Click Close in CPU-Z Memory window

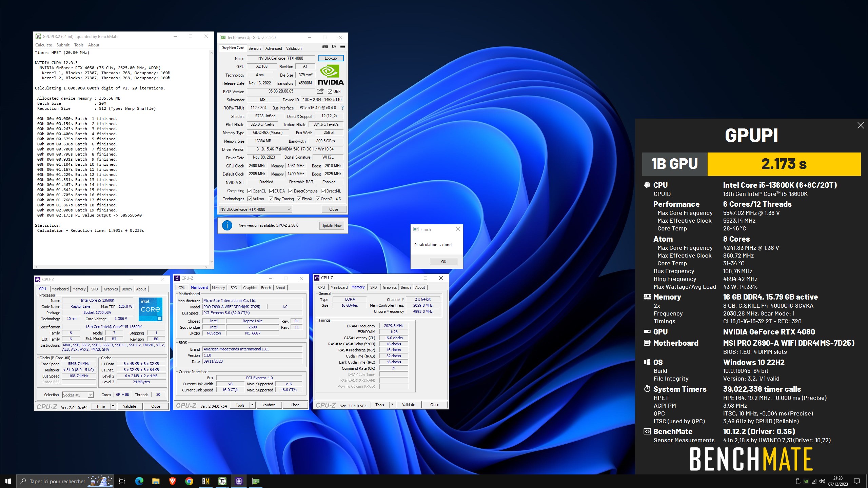click(435, 405)
